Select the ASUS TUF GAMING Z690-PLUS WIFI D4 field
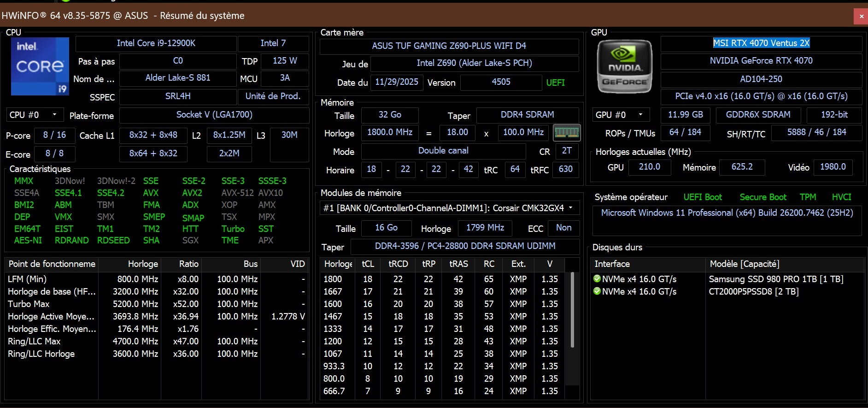 [449, 46]
